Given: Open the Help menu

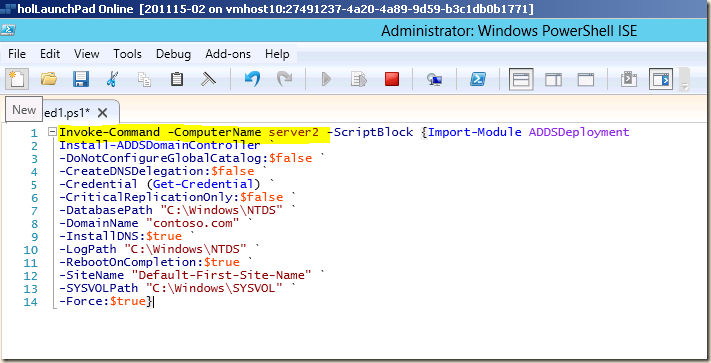Looking at the screenshot, I should click(277, 54).
